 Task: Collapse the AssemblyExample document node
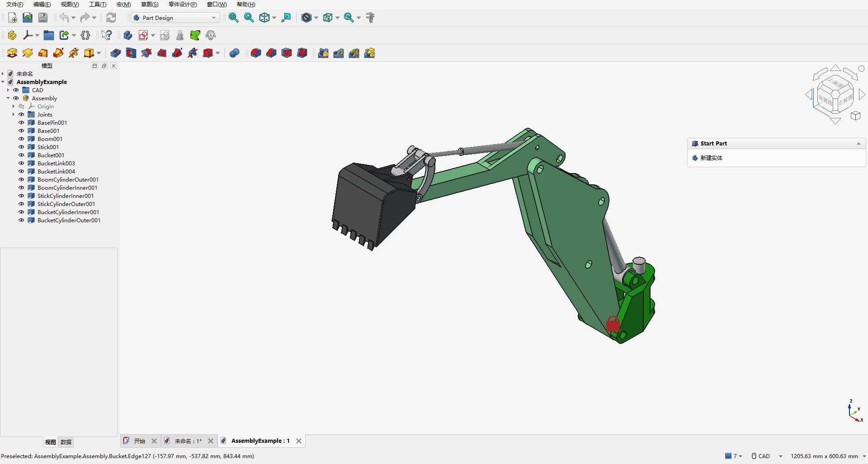(x=3, y=82)
